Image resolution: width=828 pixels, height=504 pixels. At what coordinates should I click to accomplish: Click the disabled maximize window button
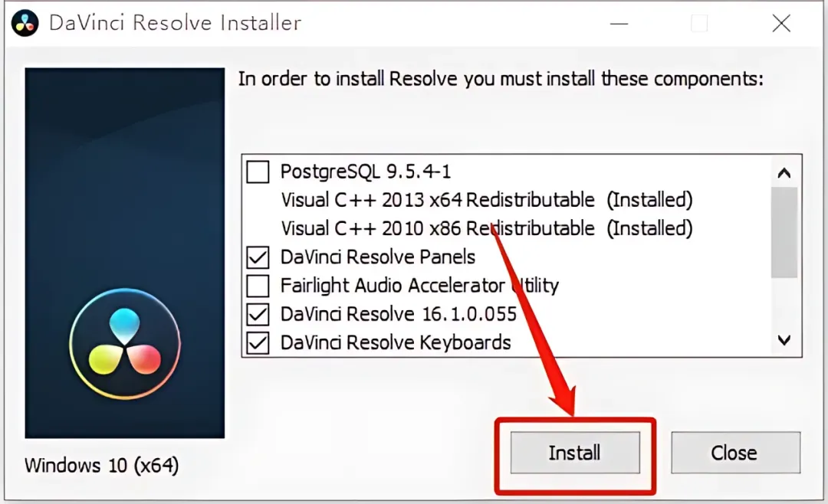click(699, 24)
